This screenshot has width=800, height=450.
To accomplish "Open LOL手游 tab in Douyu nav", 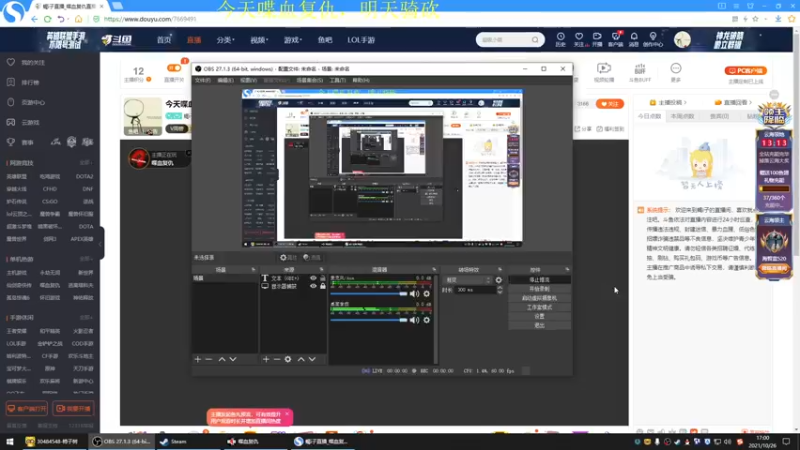I will tap(361, 40).
